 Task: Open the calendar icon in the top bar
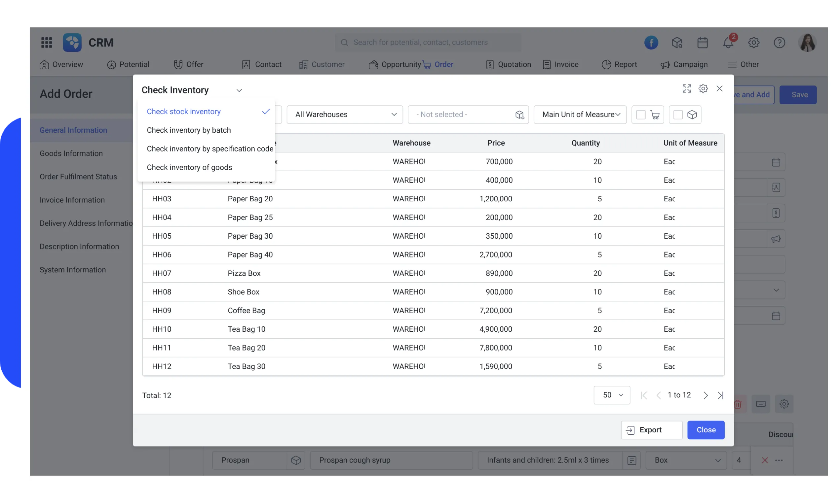[703, 42]
